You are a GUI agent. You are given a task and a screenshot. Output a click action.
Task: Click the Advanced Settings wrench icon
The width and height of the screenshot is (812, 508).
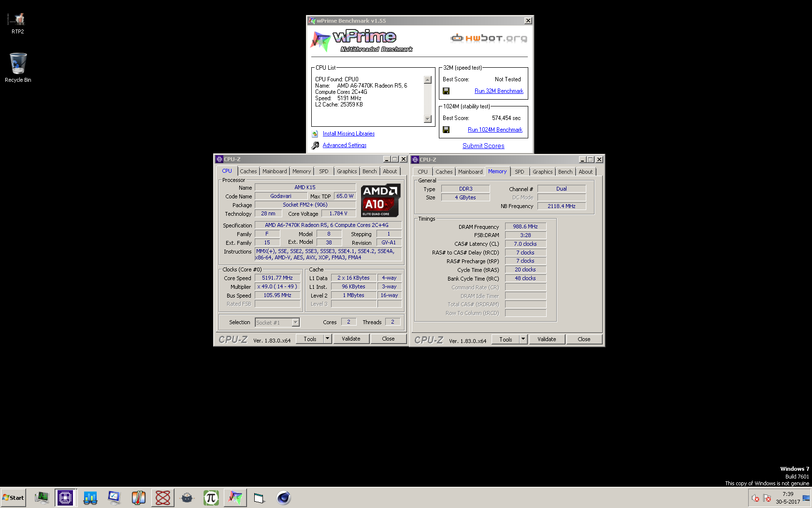click(x=315, y=145)
